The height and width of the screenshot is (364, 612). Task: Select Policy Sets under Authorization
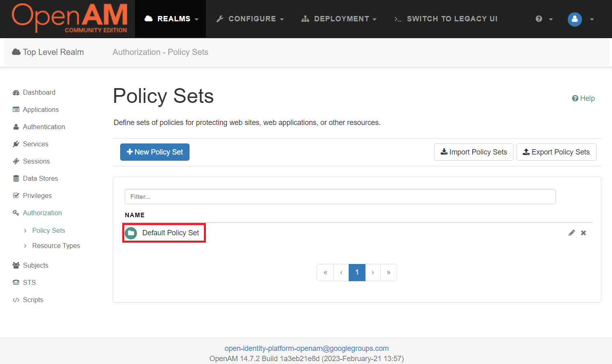click(x=48, y=230)
